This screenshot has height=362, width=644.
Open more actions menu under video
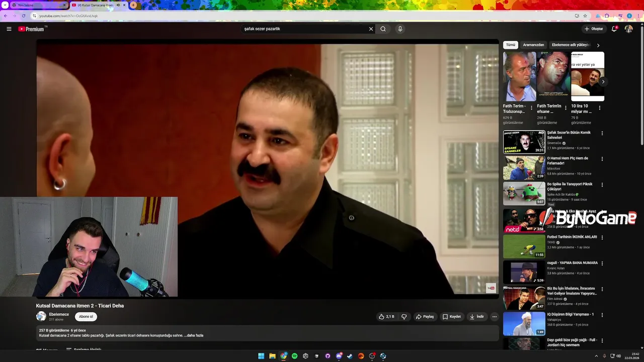point(495,317)
